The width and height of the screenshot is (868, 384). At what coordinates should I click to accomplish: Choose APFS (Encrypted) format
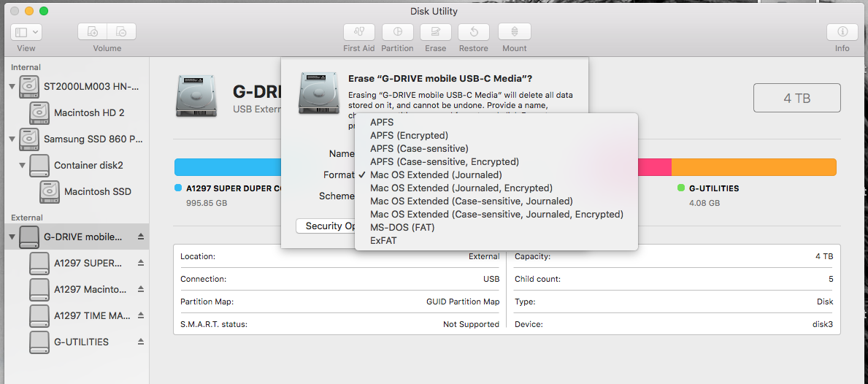coord(496,135)
